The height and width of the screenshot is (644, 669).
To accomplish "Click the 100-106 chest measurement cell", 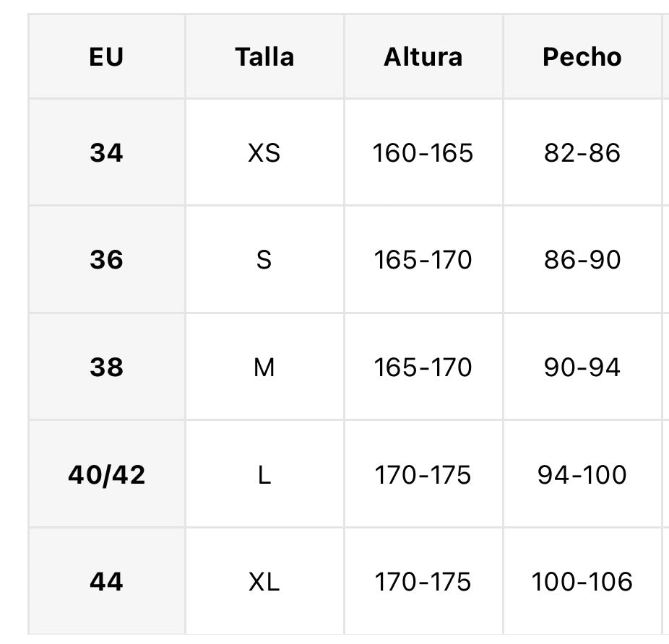I will [x=582, y=581].
